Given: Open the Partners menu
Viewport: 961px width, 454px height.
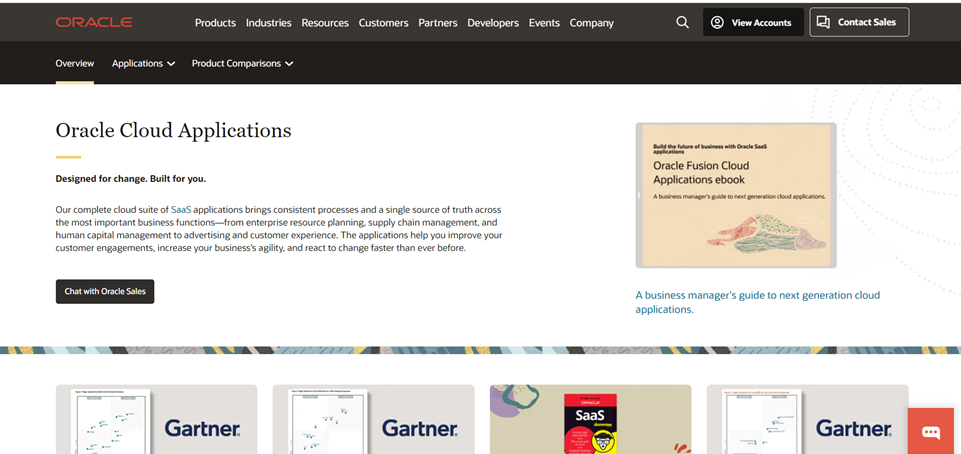Looking at the screenshot, I should coord(438,23).
